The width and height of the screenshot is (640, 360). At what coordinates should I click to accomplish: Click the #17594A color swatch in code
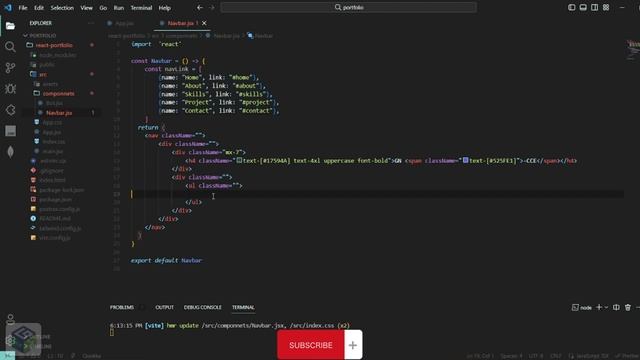240,160
